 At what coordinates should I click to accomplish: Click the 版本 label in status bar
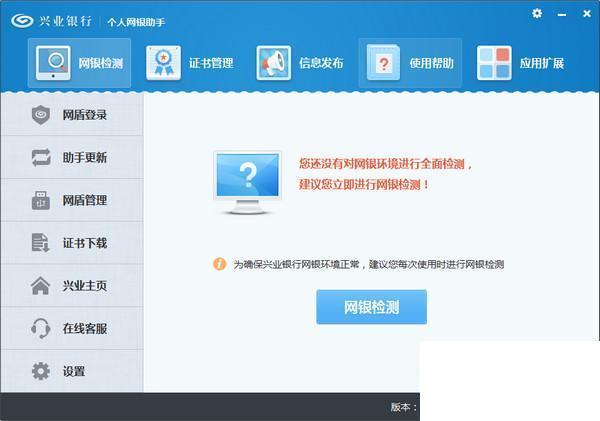(x=404, y=407)
